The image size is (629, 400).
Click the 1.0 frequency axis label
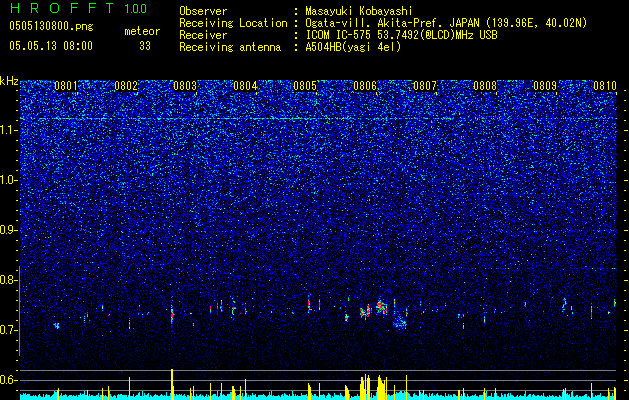pyautogui.click(x=8, y=180)
